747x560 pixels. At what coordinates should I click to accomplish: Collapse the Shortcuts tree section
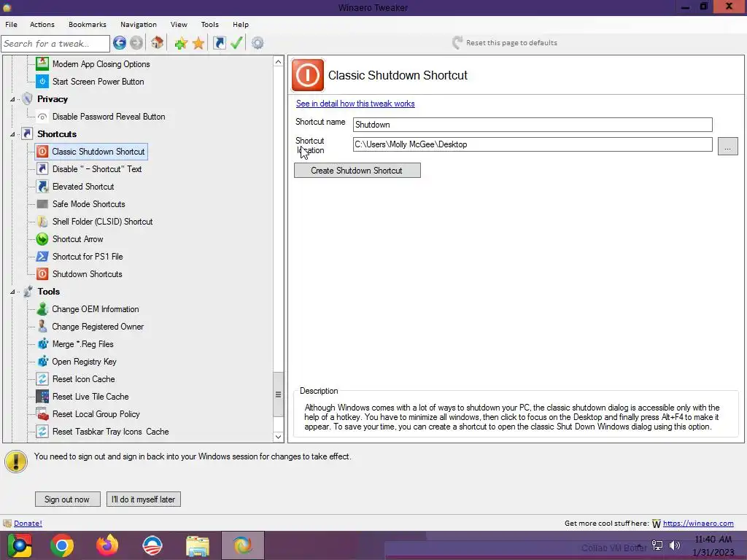click(x=12, y=134)
